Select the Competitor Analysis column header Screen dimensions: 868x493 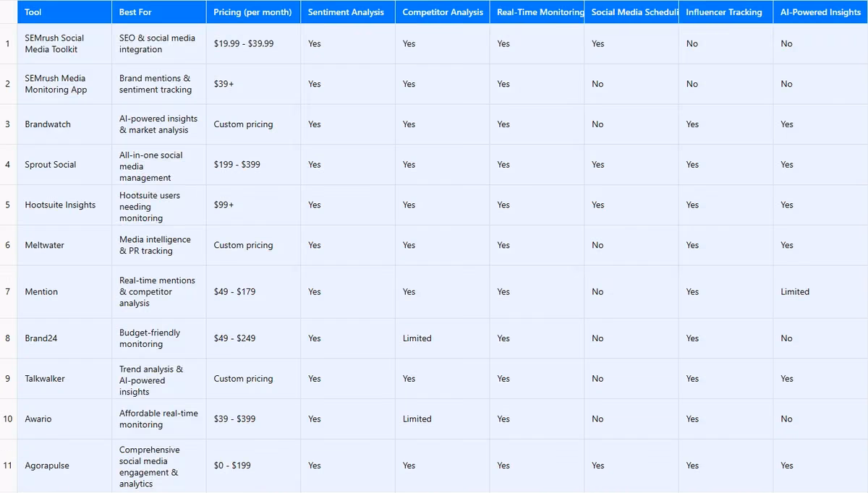pyautogui.click(x=442, y=12)
